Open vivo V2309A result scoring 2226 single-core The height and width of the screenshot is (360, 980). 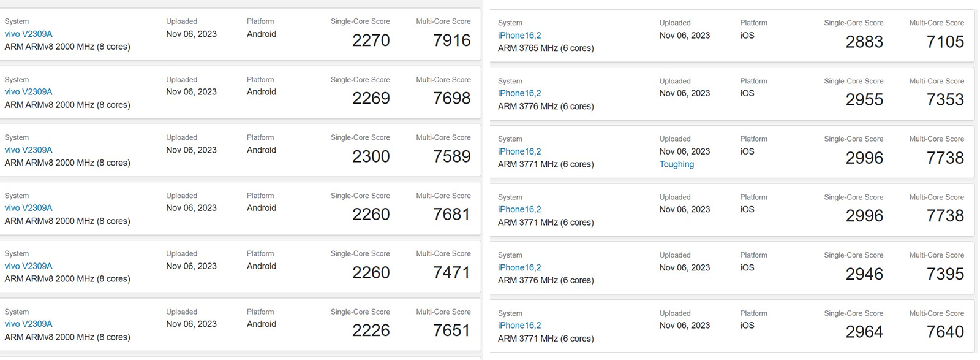tap(28, 324)
